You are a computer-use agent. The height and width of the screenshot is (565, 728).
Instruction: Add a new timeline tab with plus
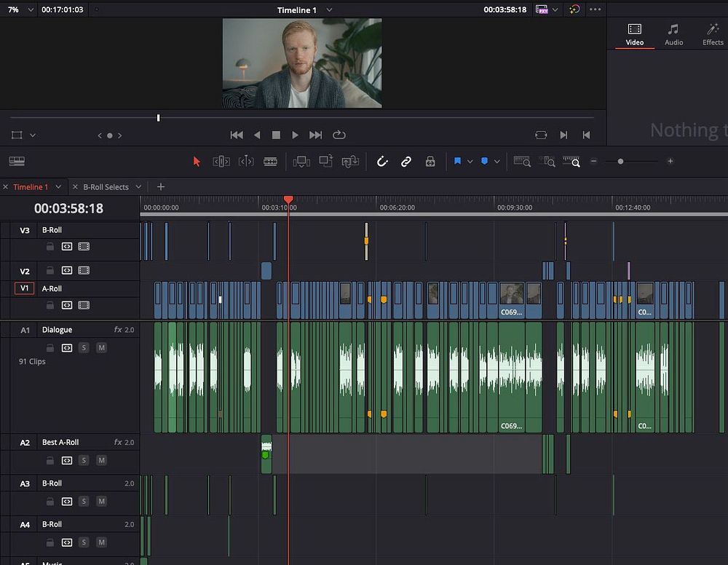click(x=161, y=186)
